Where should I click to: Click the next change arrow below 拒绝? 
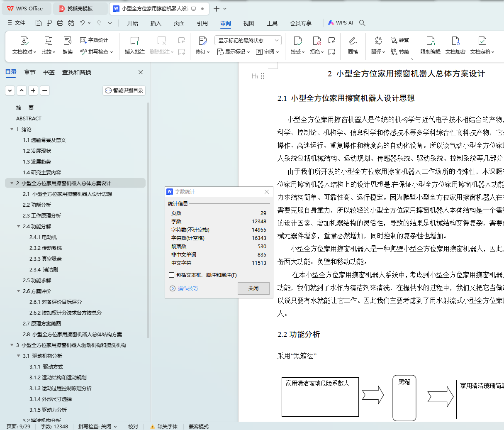click(x=331, y=52)
